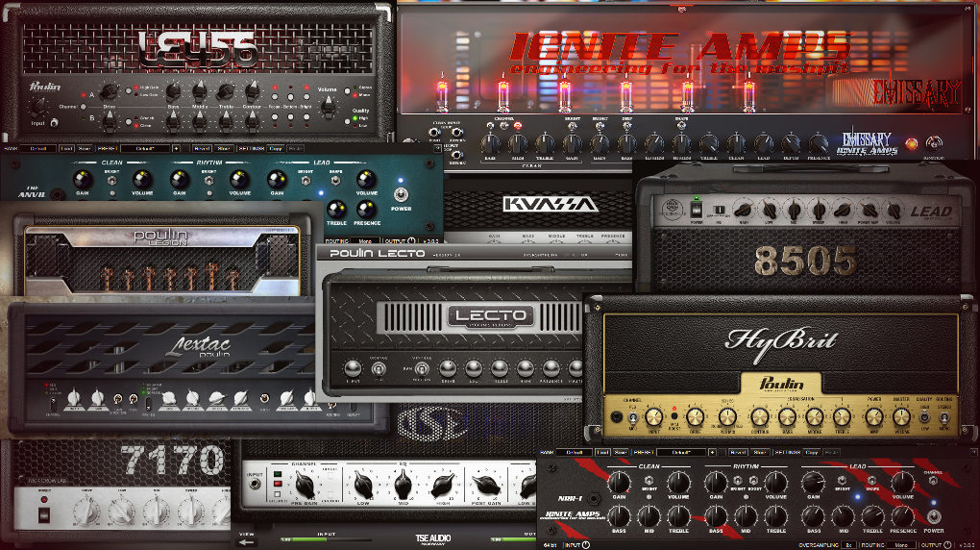980x550 pixels.
Task: Flip the NRR-1 CHANNEL switch
Action: [x=933, y=480]
